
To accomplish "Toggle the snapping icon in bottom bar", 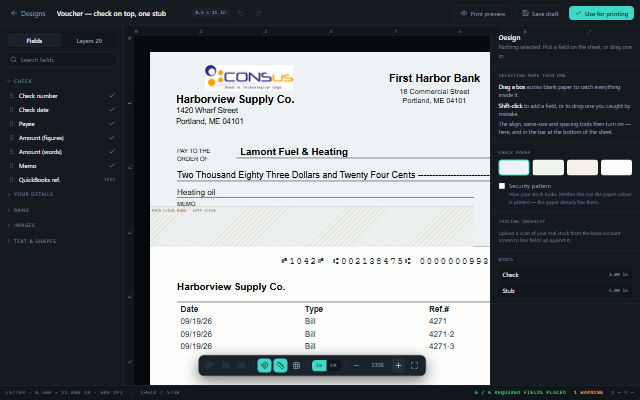I will (x=264, y=365).
